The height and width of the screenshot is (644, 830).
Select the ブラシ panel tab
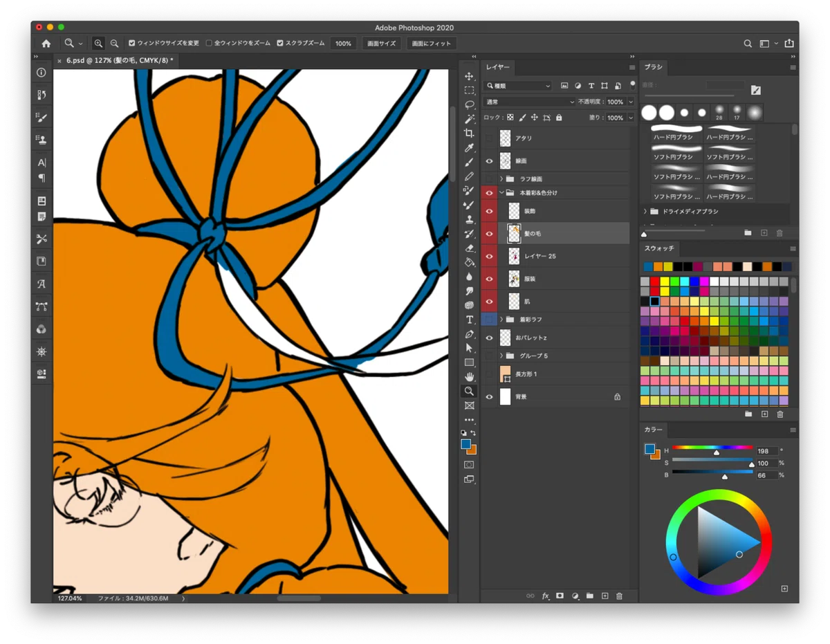click(x=654, y=67)
